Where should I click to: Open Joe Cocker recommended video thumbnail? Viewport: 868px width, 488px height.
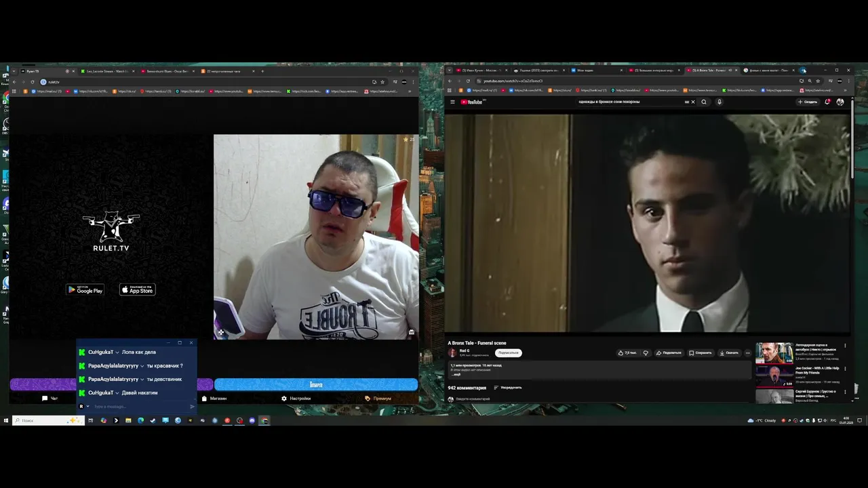pos(774,376)
